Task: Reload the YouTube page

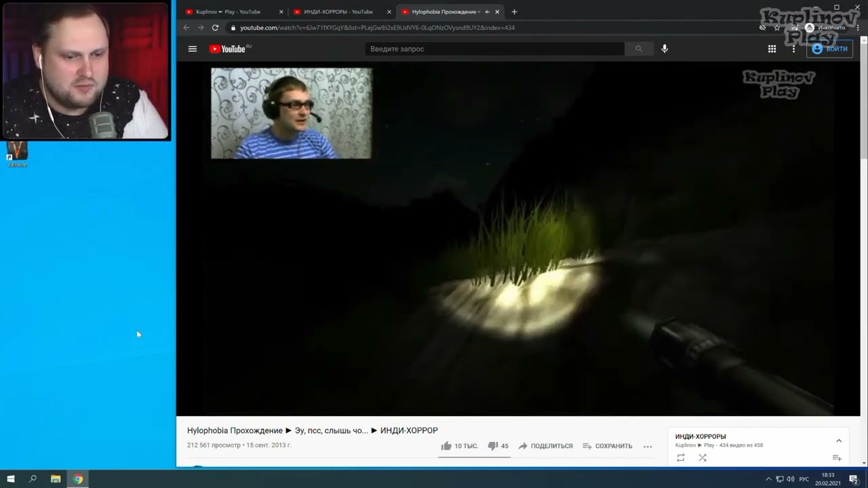Action: coord(215,28)
